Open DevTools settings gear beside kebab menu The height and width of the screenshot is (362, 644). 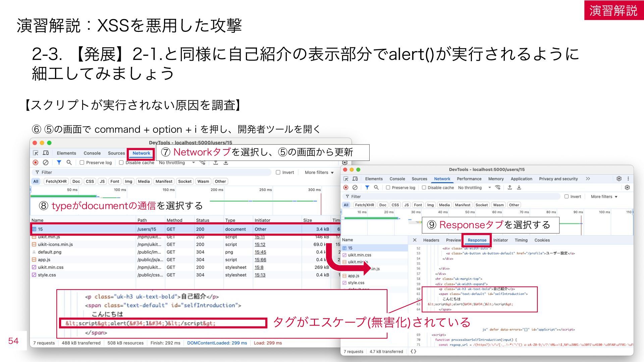click(619, 179)
